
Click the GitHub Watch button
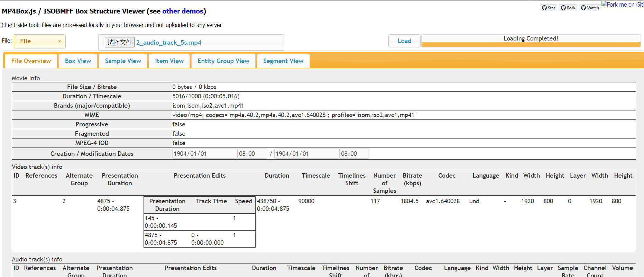[x=590, y=8]
